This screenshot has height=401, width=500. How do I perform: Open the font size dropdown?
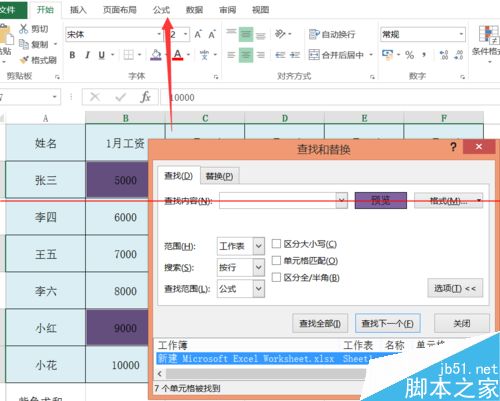[185, 34]
